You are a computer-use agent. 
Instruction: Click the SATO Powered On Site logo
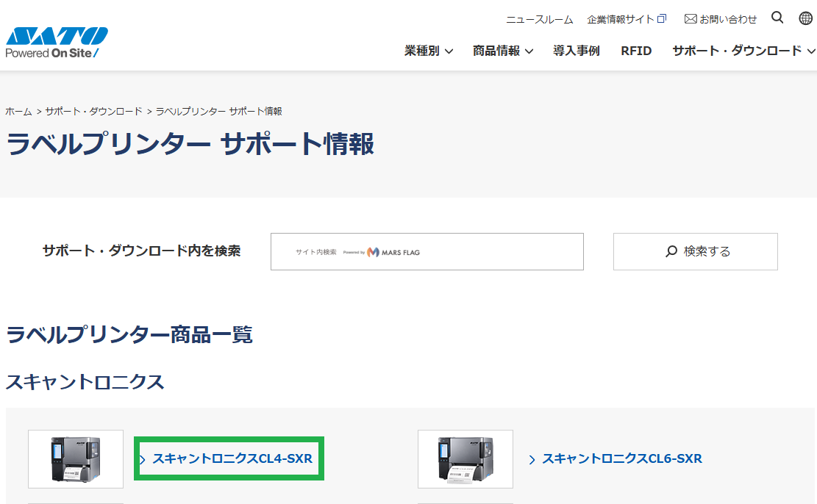coord(57,43)
